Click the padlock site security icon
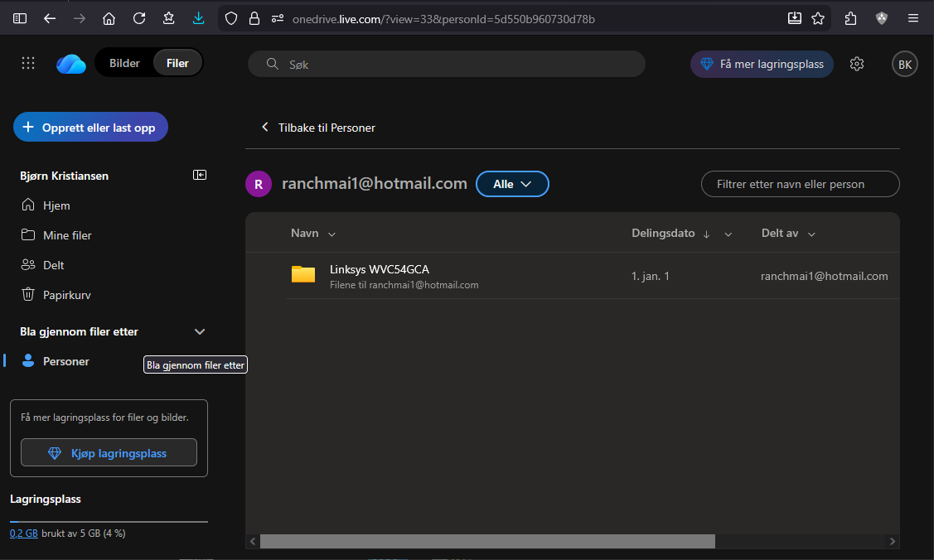934x560 pixels. point(254,18)
